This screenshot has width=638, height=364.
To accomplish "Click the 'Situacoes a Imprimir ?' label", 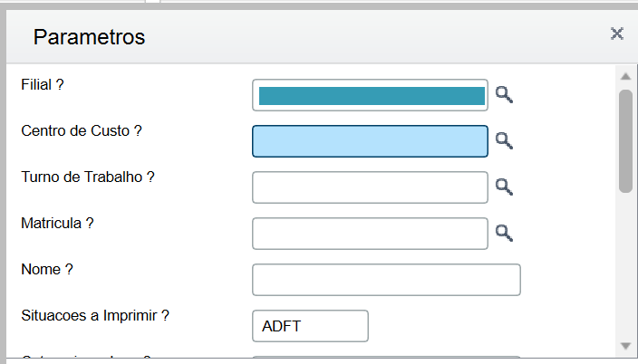I will 95,316.
